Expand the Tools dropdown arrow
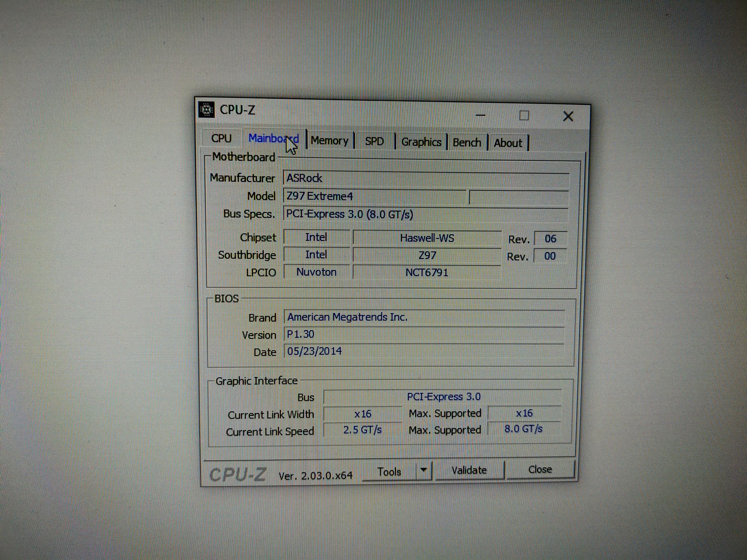 coord(424,470)
